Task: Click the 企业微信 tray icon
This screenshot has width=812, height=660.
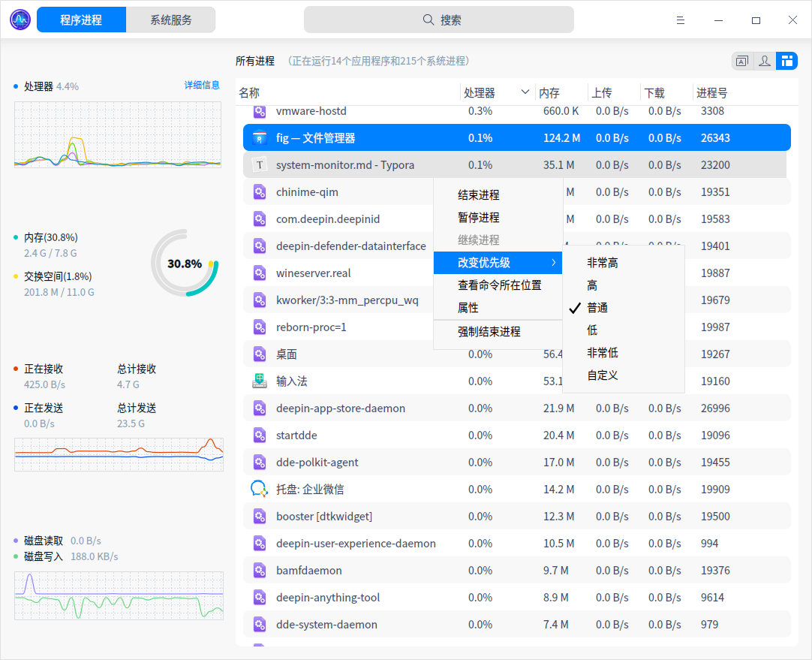Action: [x=260, y=489]
